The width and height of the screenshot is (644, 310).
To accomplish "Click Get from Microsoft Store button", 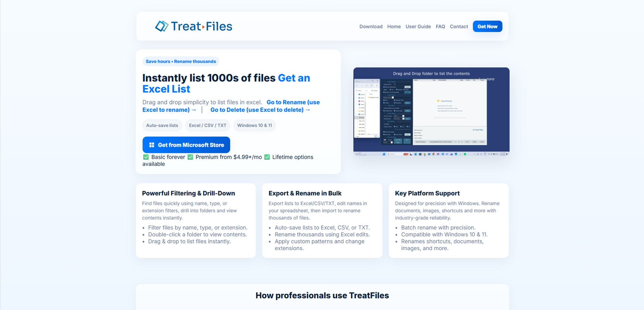I will click(186, 145).
